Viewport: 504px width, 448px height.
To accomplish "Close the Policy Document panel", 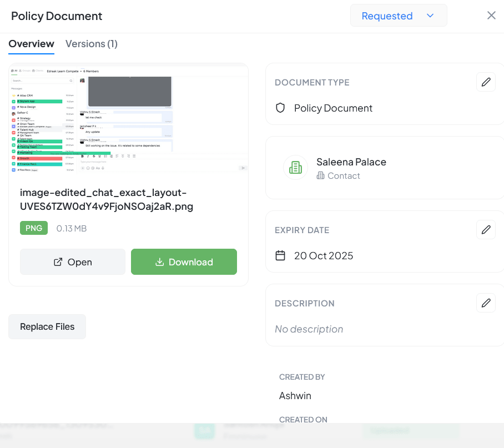I will click(x=491, y=16).
